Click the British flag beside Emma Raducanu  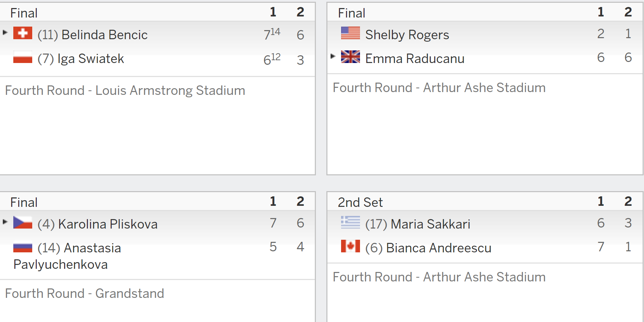tap(351, 57)
